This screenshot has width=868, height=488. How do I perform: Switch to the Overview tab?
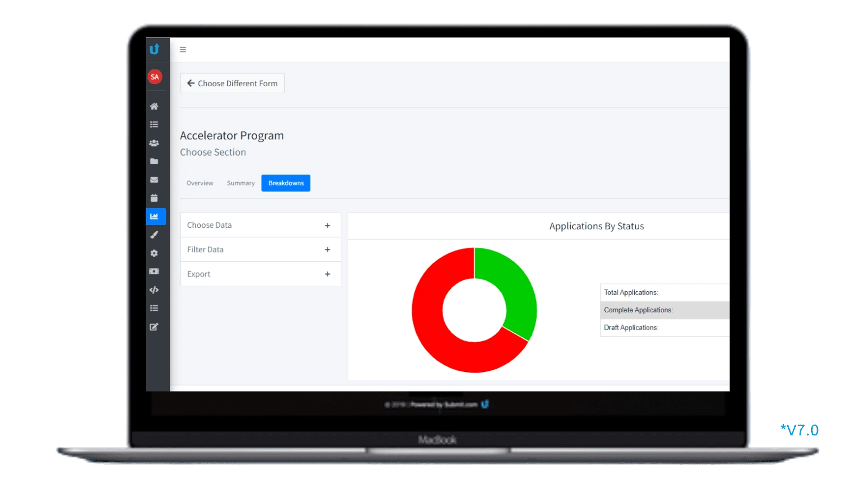click(200, 183)
